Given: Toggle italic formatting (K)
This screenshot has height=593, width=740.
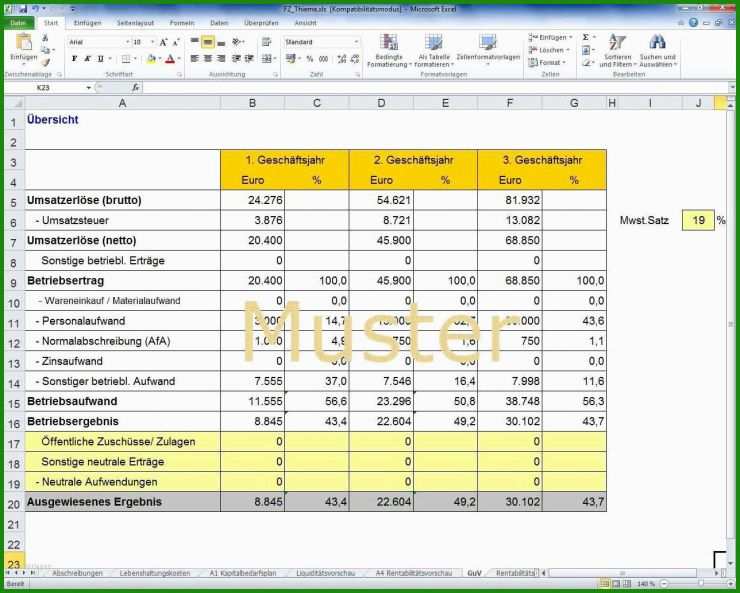Looking at the screenshot, I should coord(87,58).
